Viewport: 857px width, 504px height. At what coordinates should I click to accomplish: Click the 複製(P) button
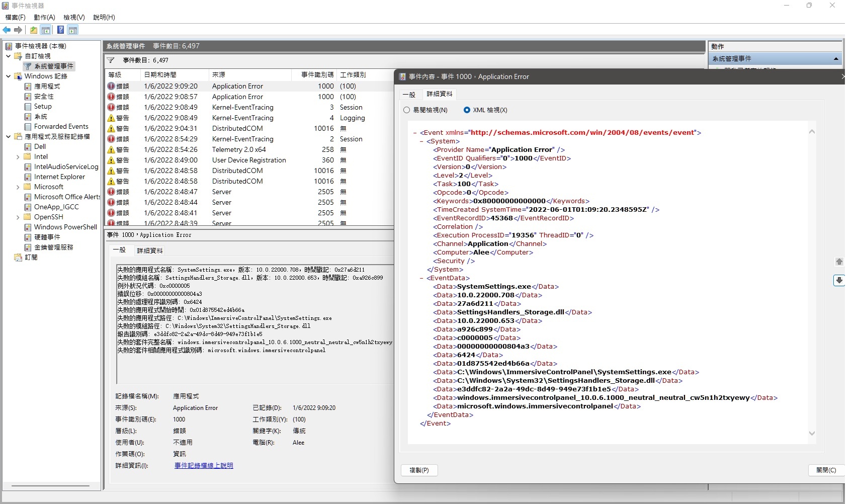pyautogui.click(x=419, y=470)
